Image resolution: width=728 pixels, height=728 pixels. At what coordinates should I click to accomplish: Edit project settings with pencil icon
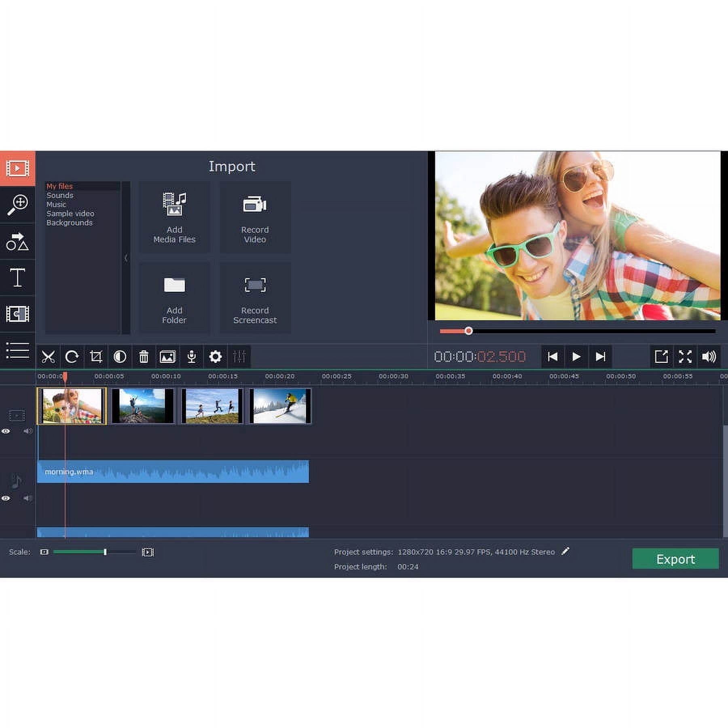coord(565,551)
